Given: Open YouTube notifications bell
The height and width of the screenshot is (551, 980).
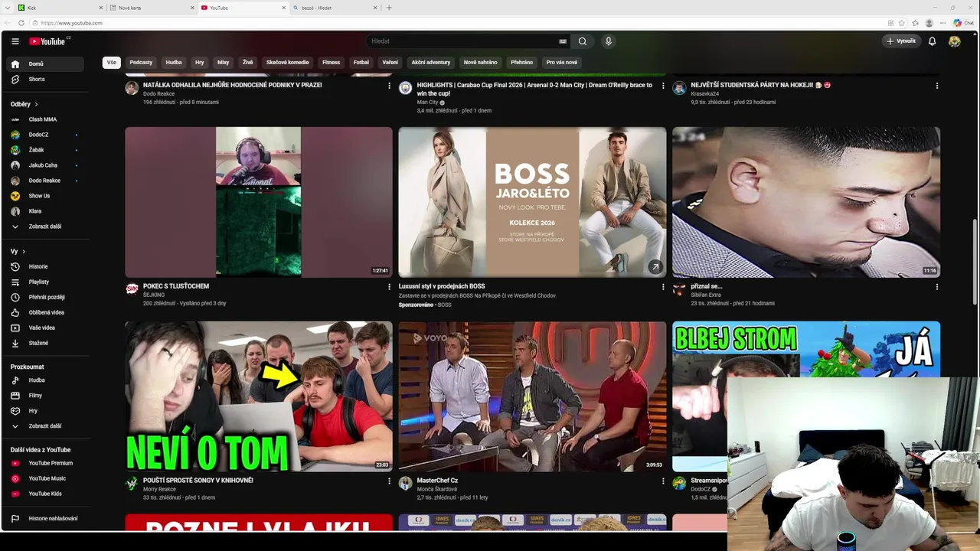Looking at the screenshot, I should tap(932, 41).
